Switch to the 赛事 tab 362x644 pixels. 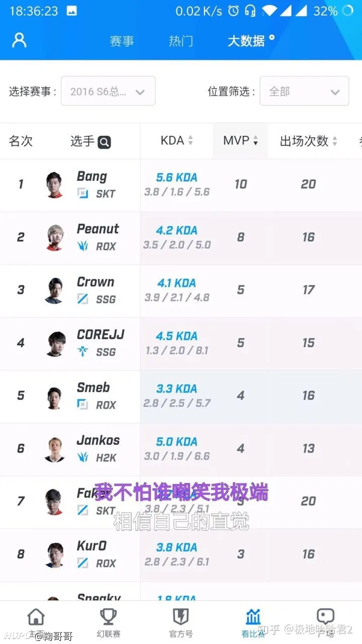122,41
